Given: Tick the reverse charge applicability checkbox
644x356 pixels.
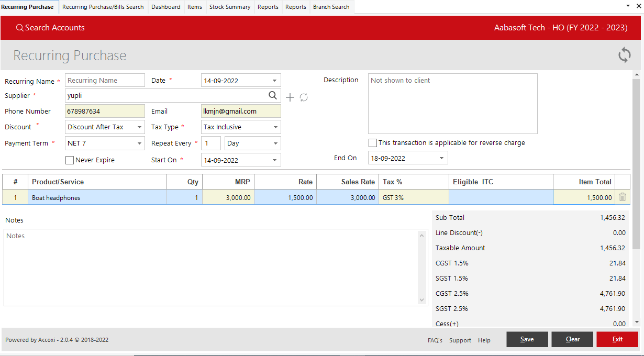Looking at the screenshot, I should coord(373,143).
